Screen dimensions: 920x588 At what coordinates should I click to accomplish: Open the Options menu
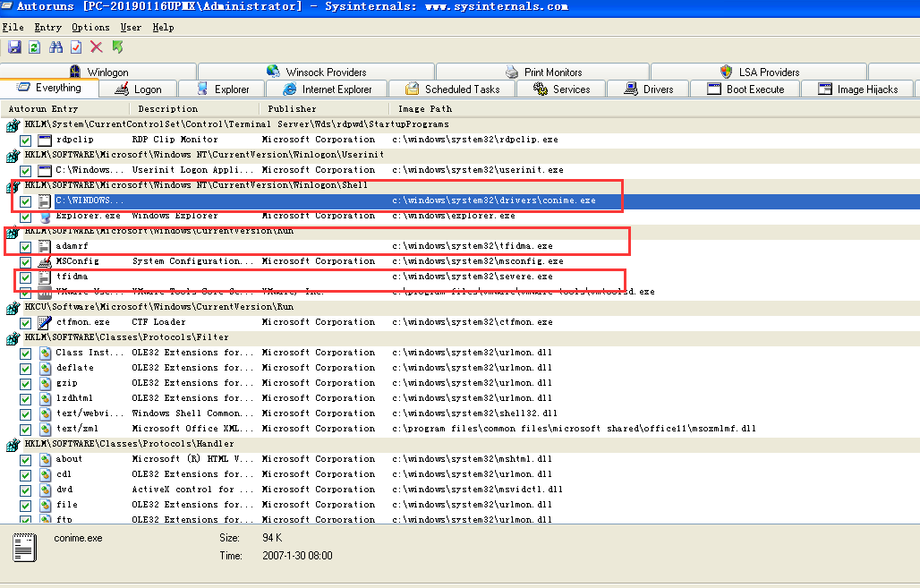(90, 28)
